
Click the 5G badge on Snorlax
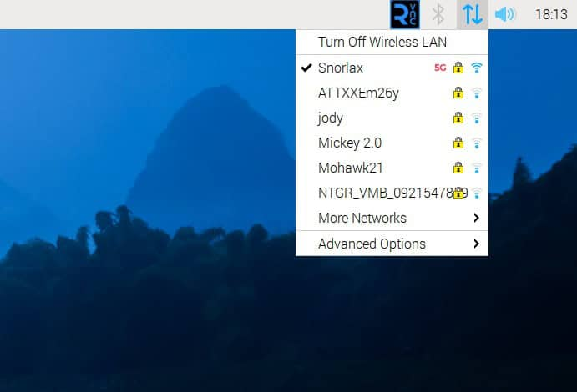(440, 68)
